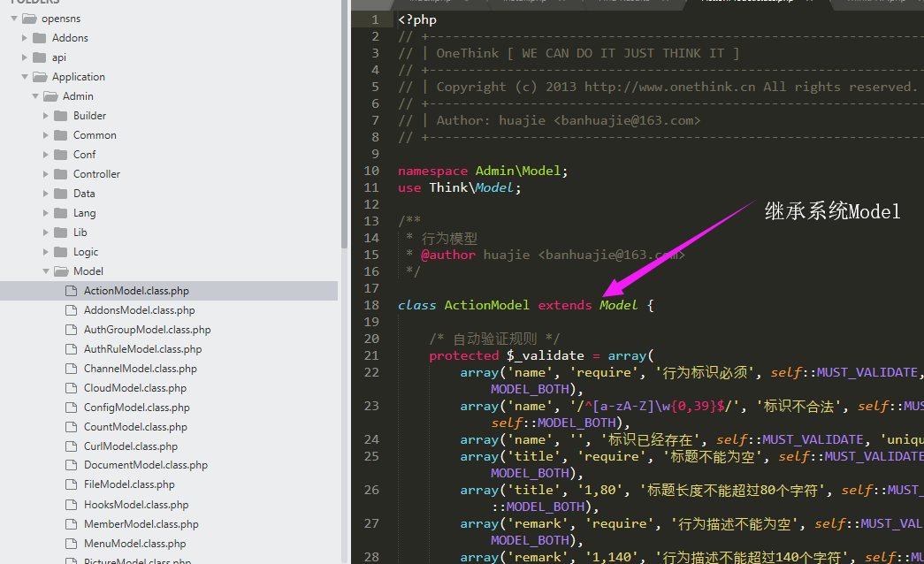This screenshot has height=564, width=924.
Task: Expand the api folder arrow
Action: point(25,57)
